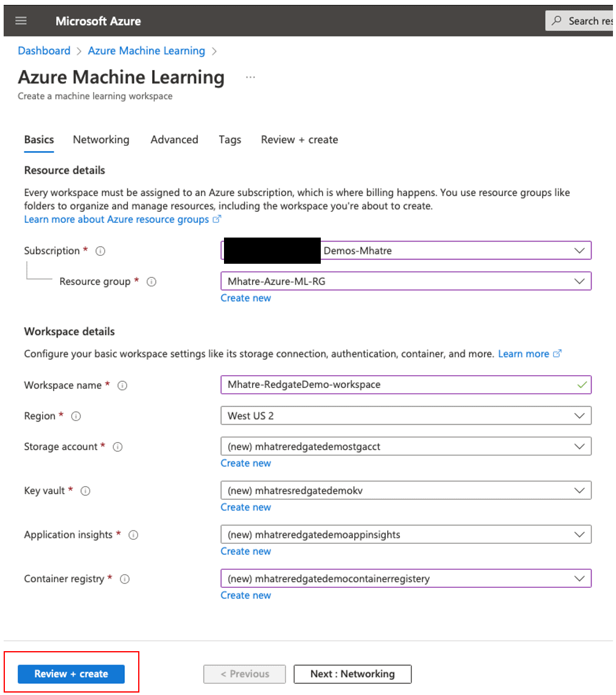Open Learn more link in Workspace details
This screenshot has height=695, width=616.
[x=523, y=354]
